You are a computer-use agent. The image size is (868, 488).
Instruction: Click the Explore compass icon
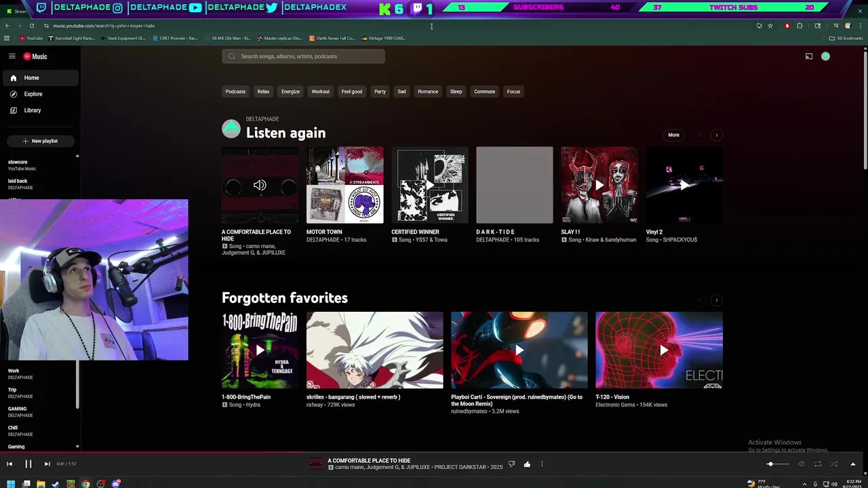[14, 94]
